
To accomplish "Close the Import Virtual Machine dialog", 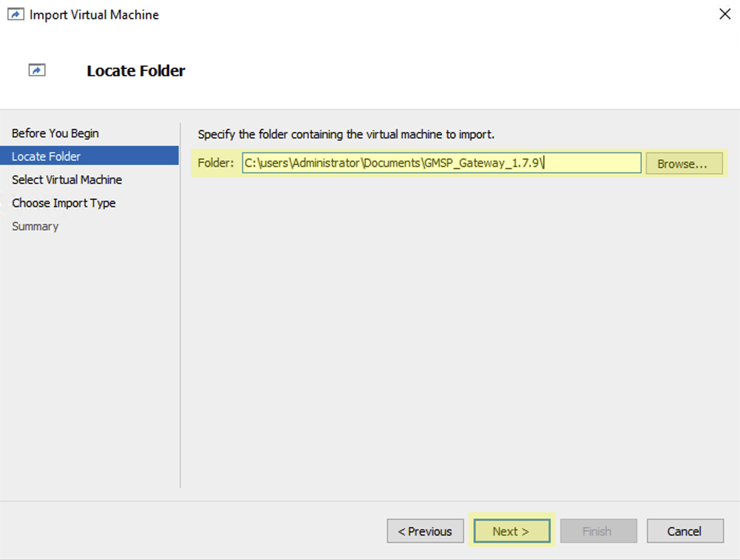I will (725, 14).
